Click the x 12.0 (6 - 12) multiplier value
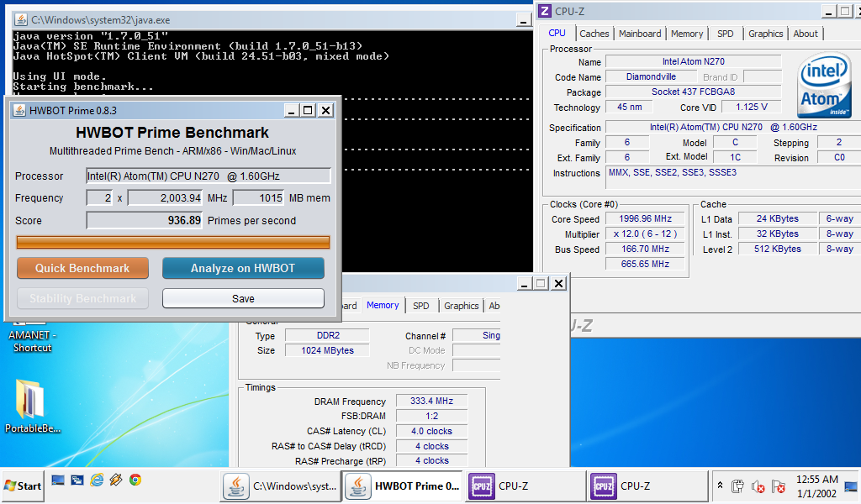This screenshot has width=861, height=504. 645,234
